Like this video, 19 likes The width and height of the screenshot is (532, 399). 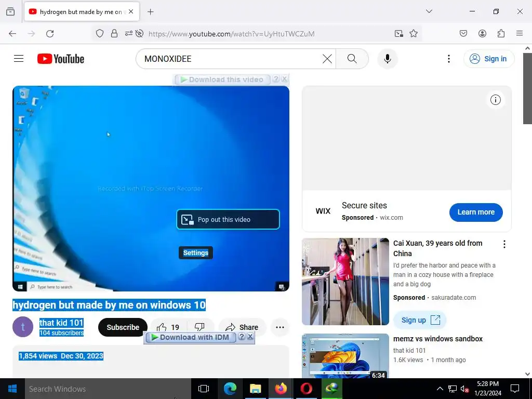168,327
